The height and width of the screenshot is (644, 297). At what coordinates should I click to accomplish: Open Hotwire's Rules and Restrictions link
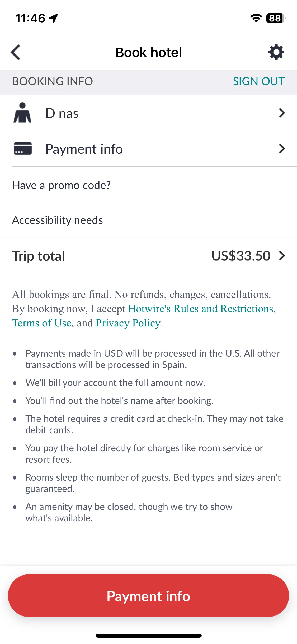click(201, 309)
